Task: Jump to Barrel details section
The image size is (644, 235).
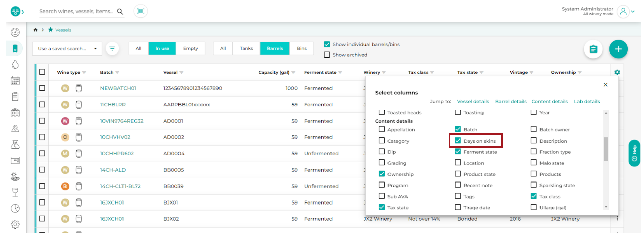Action: (511, 101)
